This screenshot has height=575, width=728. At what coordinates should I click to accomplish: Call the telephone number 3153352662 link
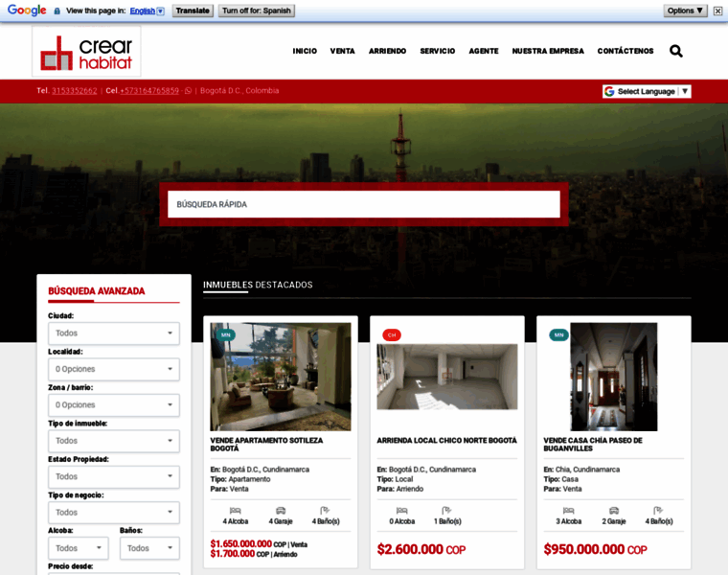click(x=75, y=91)
